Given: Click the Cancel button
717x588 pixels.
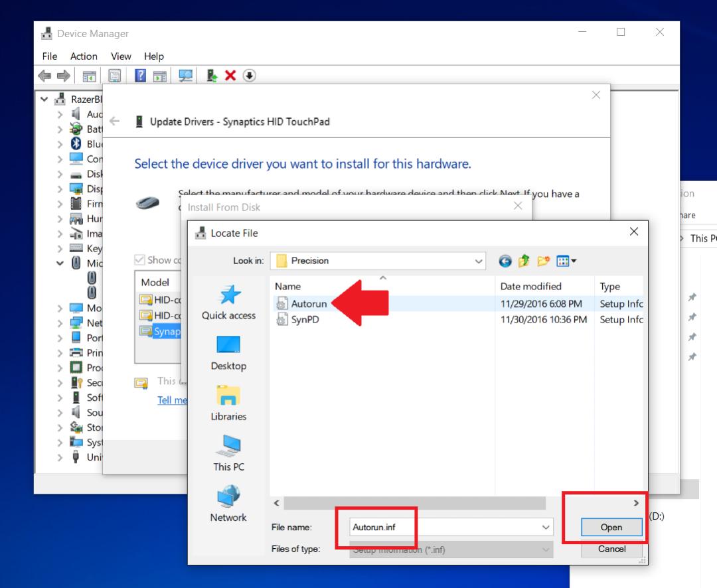Looking at the screenshot, I should 611,549.
